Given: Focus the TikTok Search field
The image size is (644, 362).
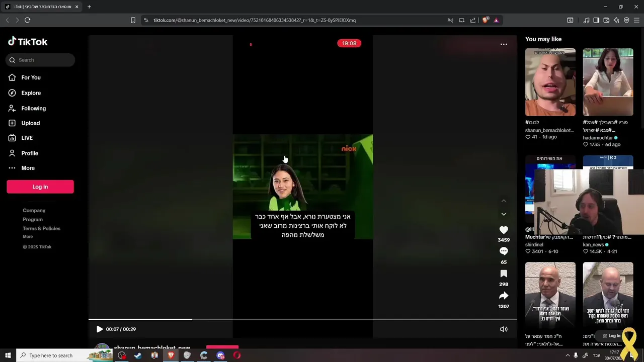Looking at the screenshot, I should coord(40,60).
